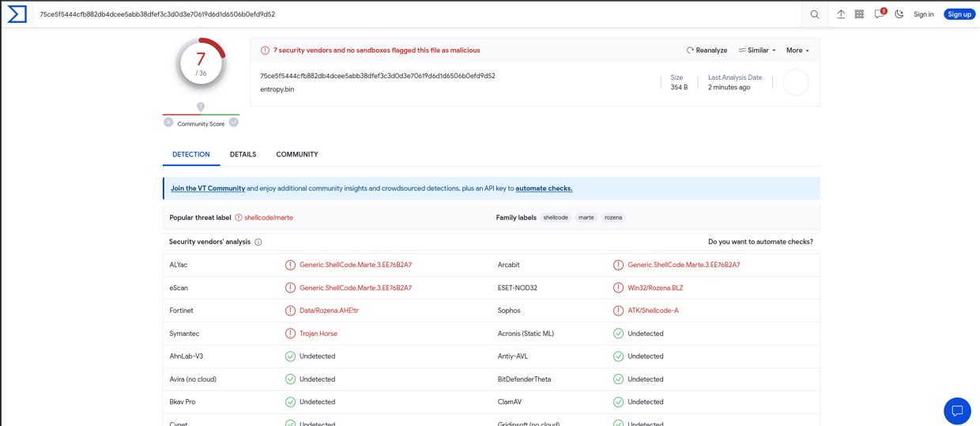Click the 354 B size value
Viewport: 980px width, 426px height.
pyautogui.click(x=679, y=88)
